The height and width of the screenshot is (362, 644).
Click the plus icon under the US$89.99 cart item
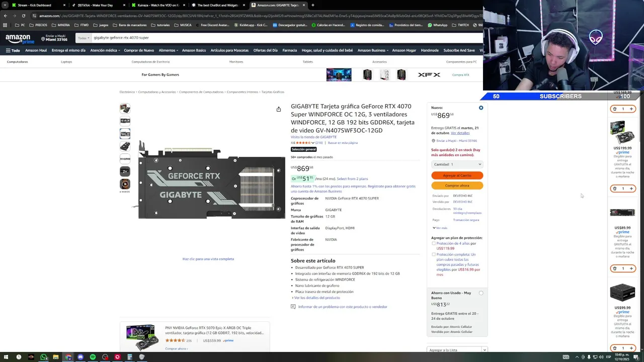631,268
